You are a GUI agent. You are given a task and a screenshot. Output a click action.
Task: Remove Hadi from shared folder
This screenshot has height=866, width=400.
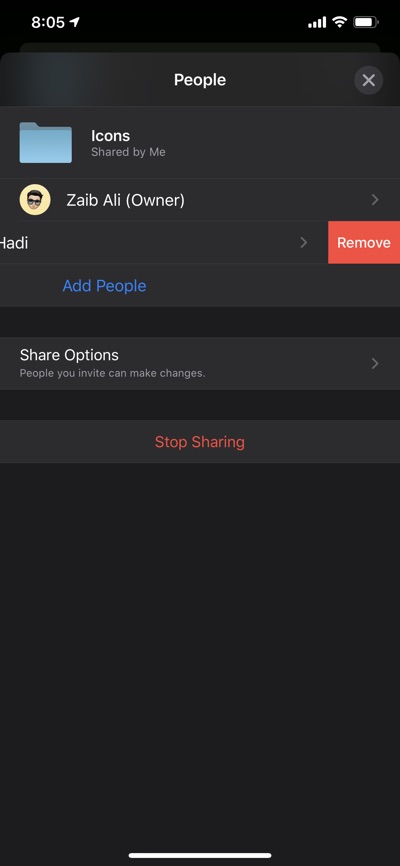click(x=364, y=242)
